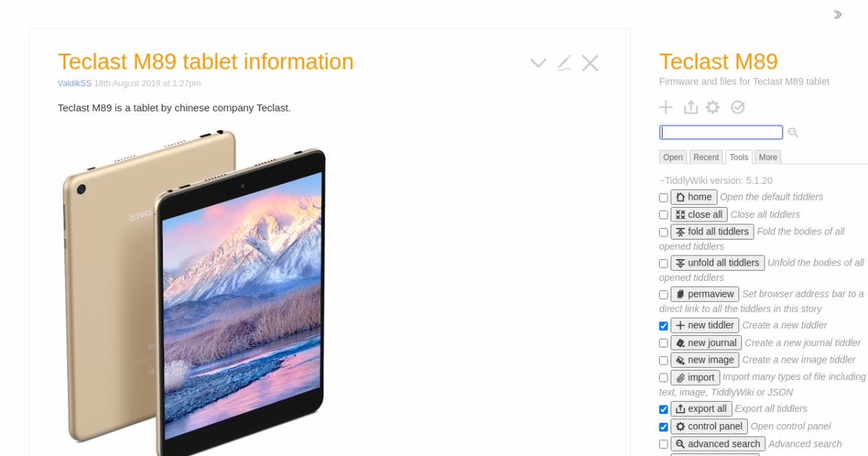Image resolution: width=868 pixels, height=456 pixels.
Task: Switch to the Open tab
Action: tap(673, 157)
